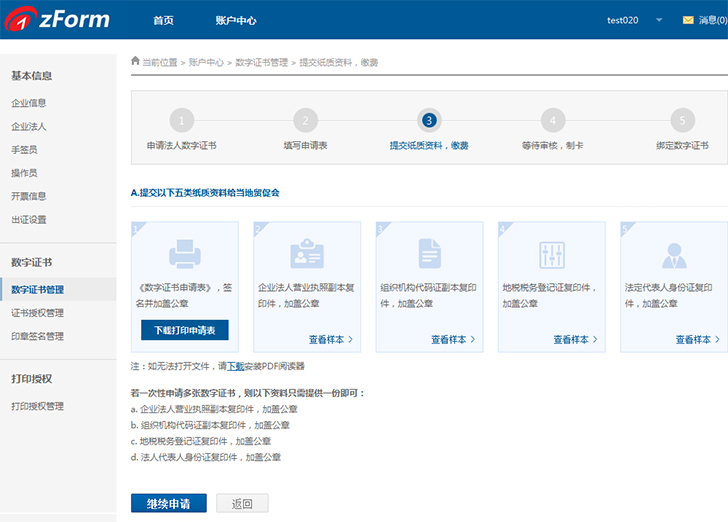This screenshot has height=522, width=728.
Task: Click the document icon for 组织机构代码证
Action: point(429,254)
